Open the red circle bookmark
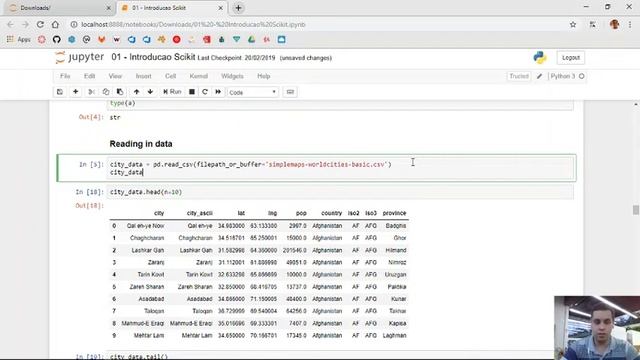 tap(176, 40)
